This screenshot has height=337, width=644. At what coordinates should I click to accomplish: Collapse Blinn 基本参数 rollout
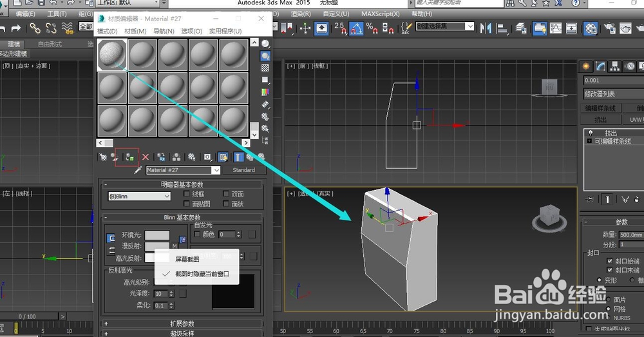[182, 217]
